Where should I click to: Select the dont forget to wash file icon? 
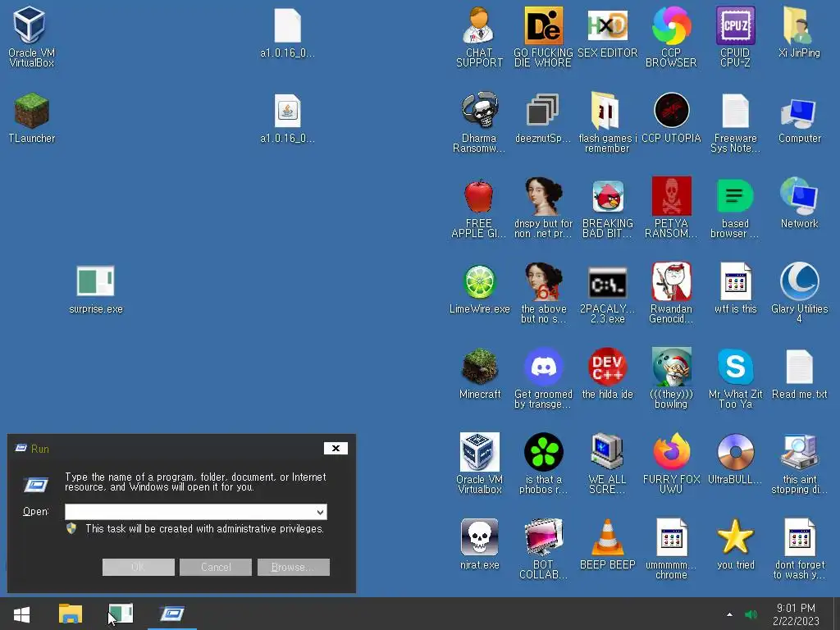pos(799,537)
